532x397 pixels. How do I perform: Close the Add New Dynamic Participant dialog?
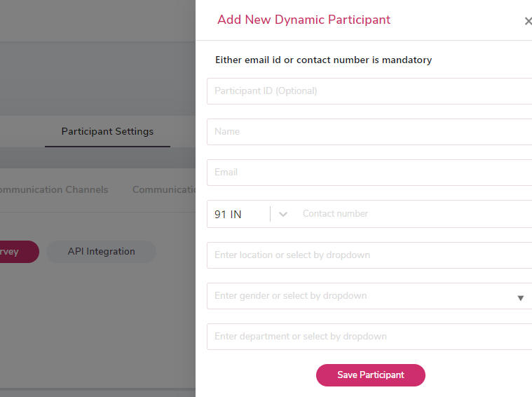click(528, 21)
